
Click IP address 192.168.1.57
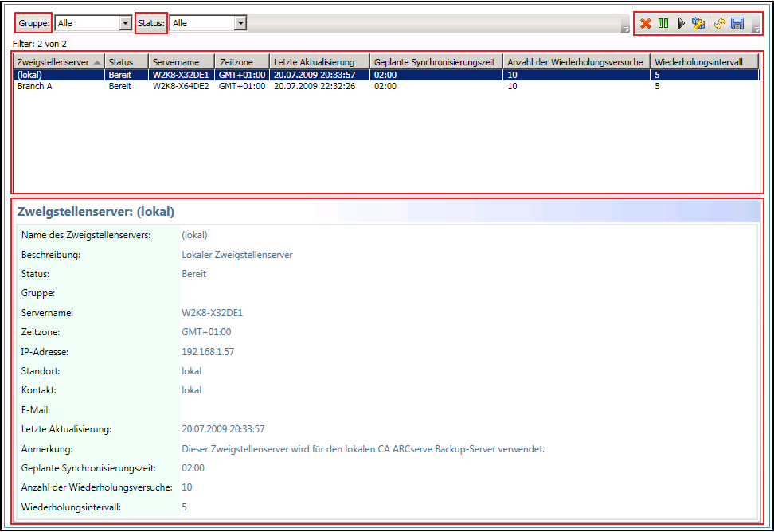(x=208, y=352)
